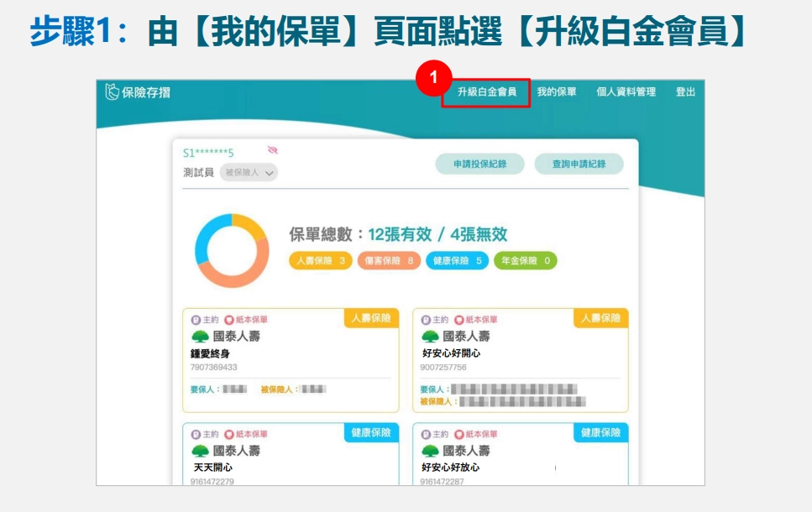Viewport: 812px width, 512px height.
Task: Select the 人壽保險 3 category pill
Action: [x=321, y=261]
